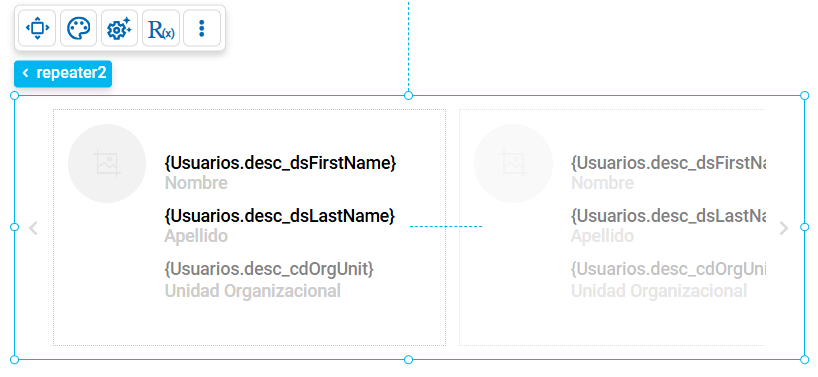Select the org-unit binding in second card
Viewport: 818px width, 377px height.
pos(668,270)
